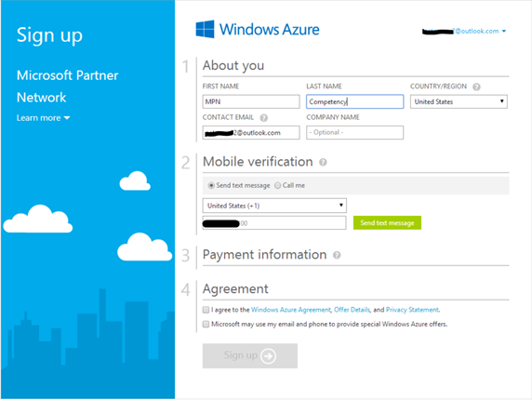Click the Mobile verification heading text

pos(258,162)
